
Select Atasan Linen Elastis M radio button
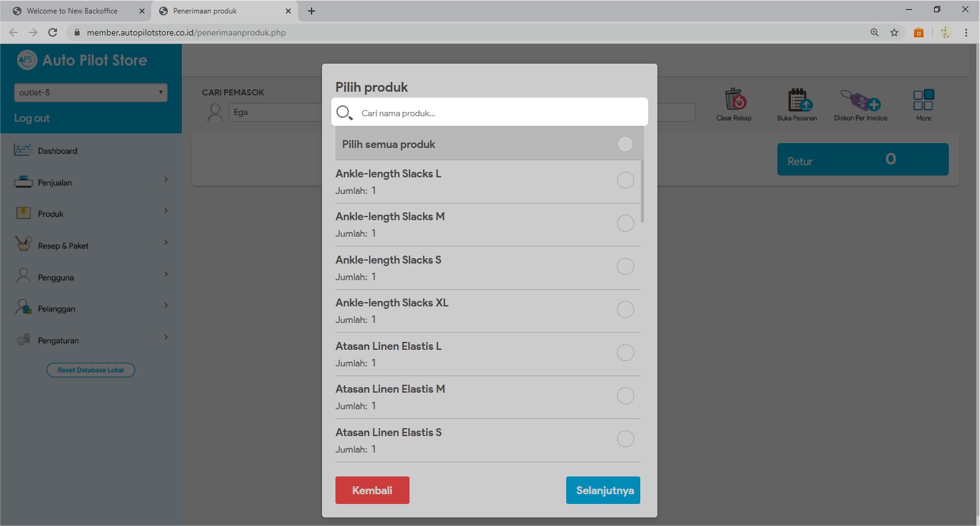(625, 396)
